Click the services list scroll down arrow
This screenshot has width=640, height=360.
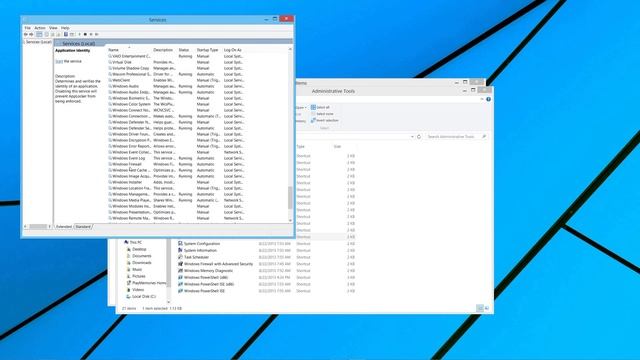(290, 221)
